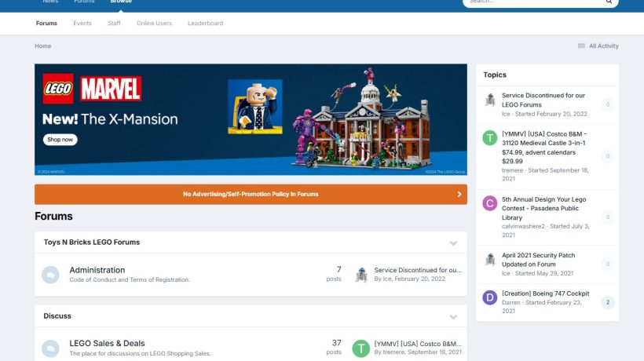Open April 2021 Security Patch topic
This screenshot has width=644, height=361.
[x=539, y=260]
